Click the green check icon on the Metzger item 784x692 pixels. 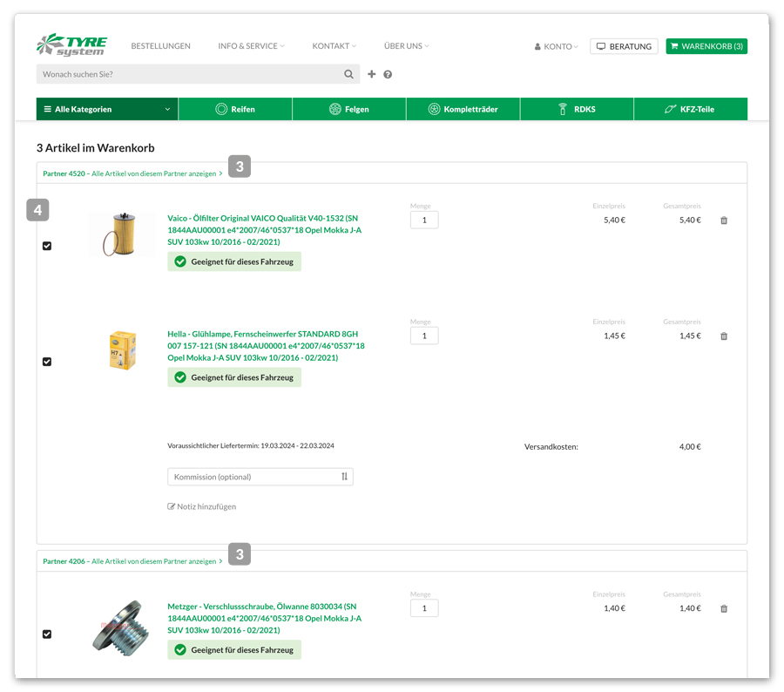pyautogui.click(x=180, y=650)
